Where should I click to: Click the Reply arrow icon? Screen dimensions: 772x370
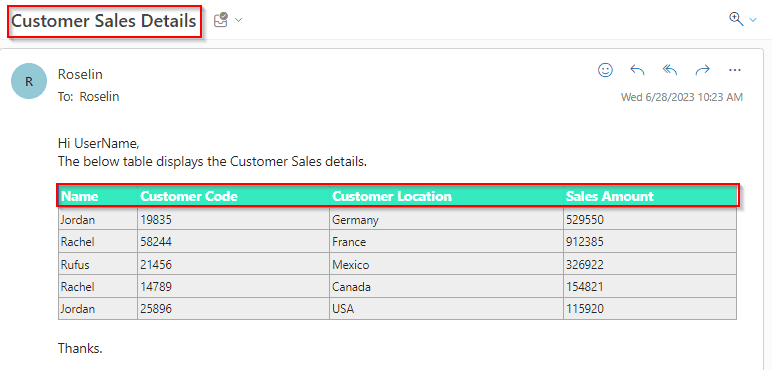[637, 70]
